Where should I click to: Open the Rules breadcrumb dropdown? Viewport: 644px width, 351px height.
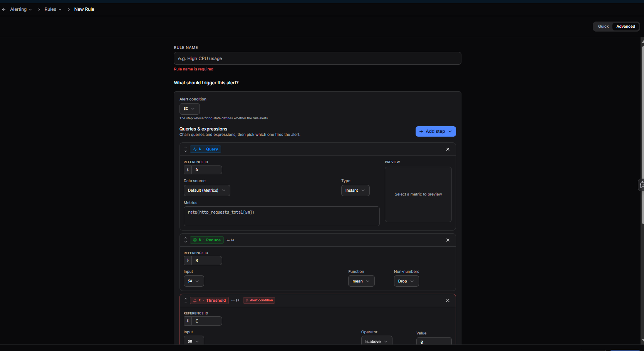point(53,9)
